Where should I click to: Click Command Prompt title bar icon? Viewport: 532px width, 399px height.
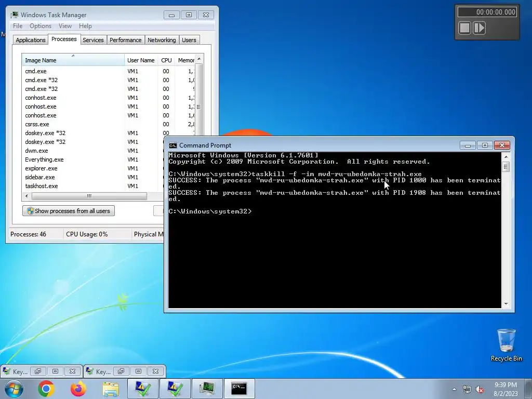pos(172,145)
